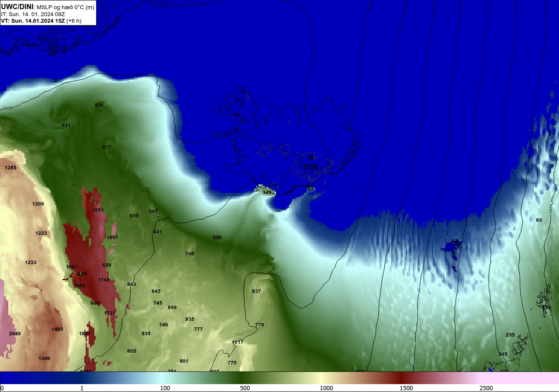Click the 245 height value
This screenshot has height=392, width=559.
click(503, 354)
